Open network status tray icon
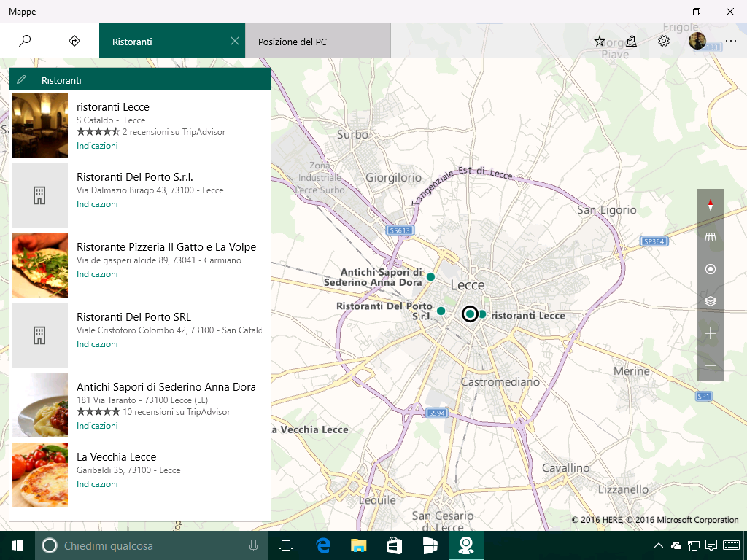Screen dimensions: 747x560 [694, 545]
